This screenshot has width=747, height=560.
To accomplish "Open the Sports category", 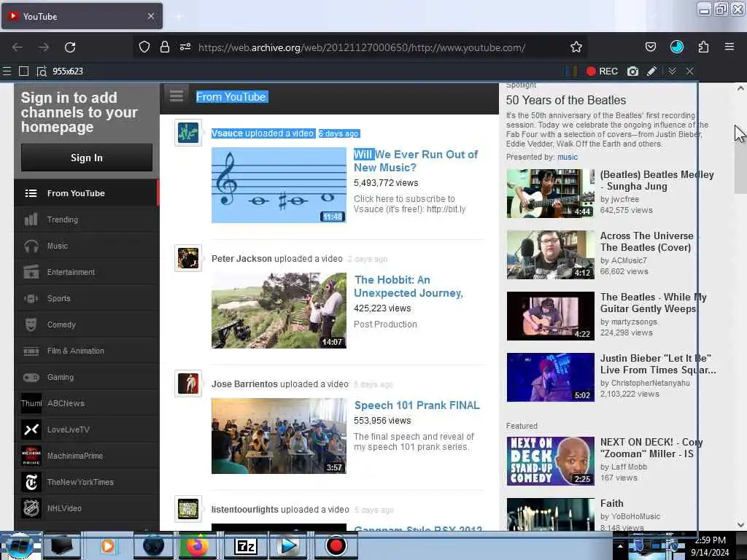I will point(86,298).
